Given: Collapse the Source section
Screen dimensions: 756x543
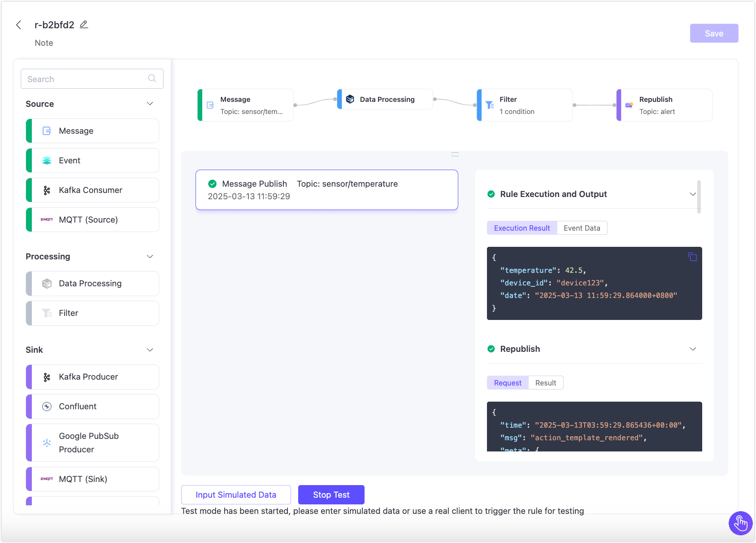Looking at the screenshot, I should coord(150,104).
